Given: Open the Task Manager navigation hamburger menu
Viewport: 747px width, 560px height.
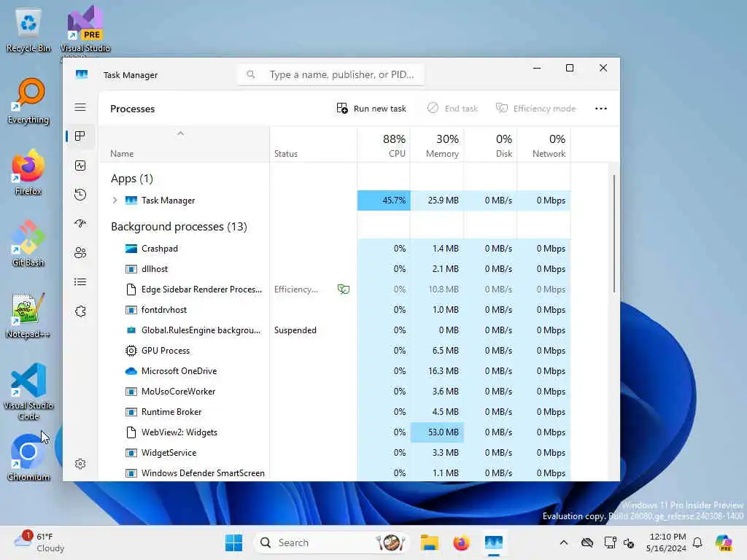Looking at the screenshot, I should pos(80,107).
